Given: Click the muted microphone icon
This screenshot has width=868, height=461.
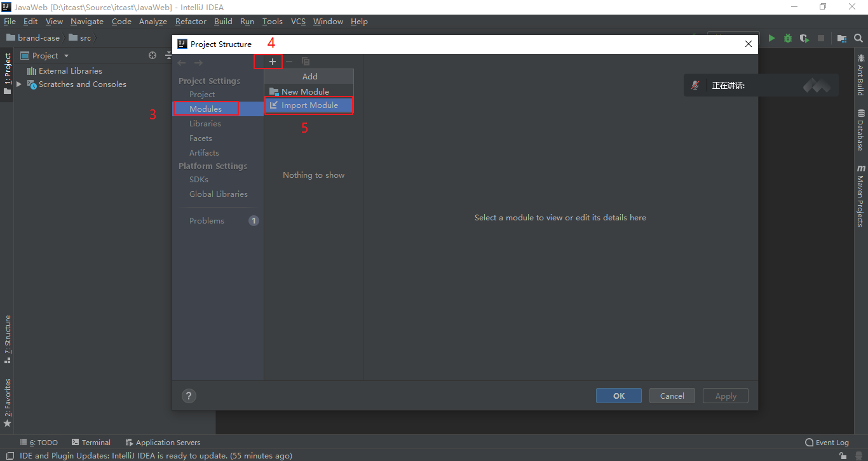Looking at the screenshot, I should pyautogui.click(x=696, y=85).
